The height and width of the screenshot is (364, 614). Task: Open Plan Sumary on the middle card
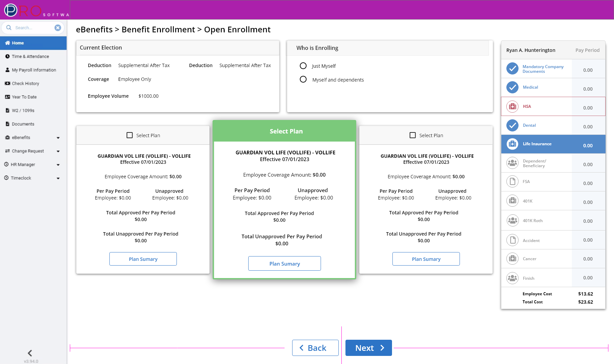click(284, 264)
